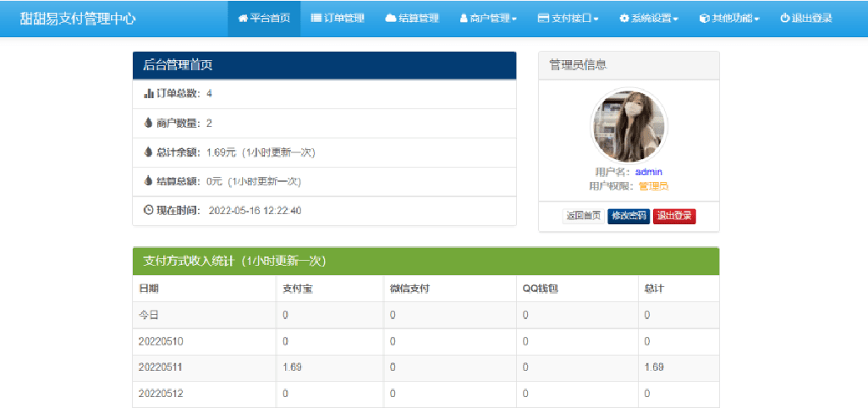Click the gear icon beside 系统设置
The image size is (868, 408).
(x=624, y=19)
